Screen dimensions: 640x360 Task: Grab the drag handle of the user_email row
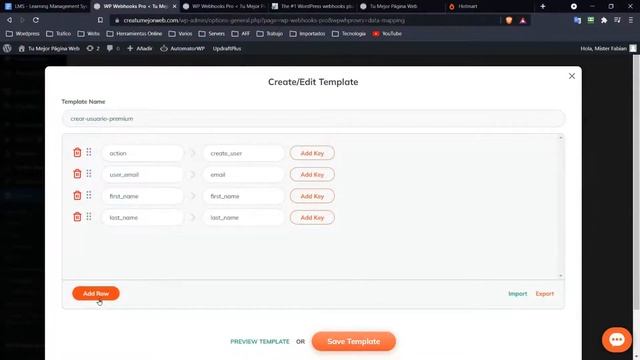tap(89, 174)
